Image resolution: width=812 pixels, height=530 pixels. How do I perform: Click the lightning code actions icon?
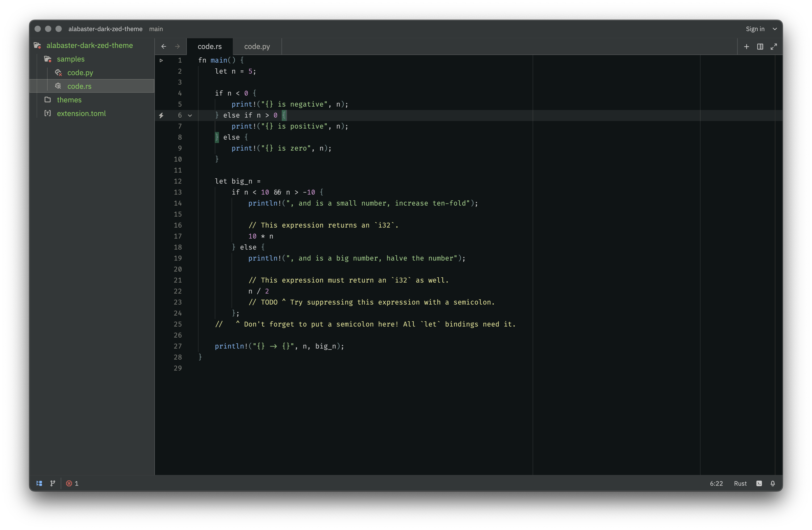pos(161,115)
